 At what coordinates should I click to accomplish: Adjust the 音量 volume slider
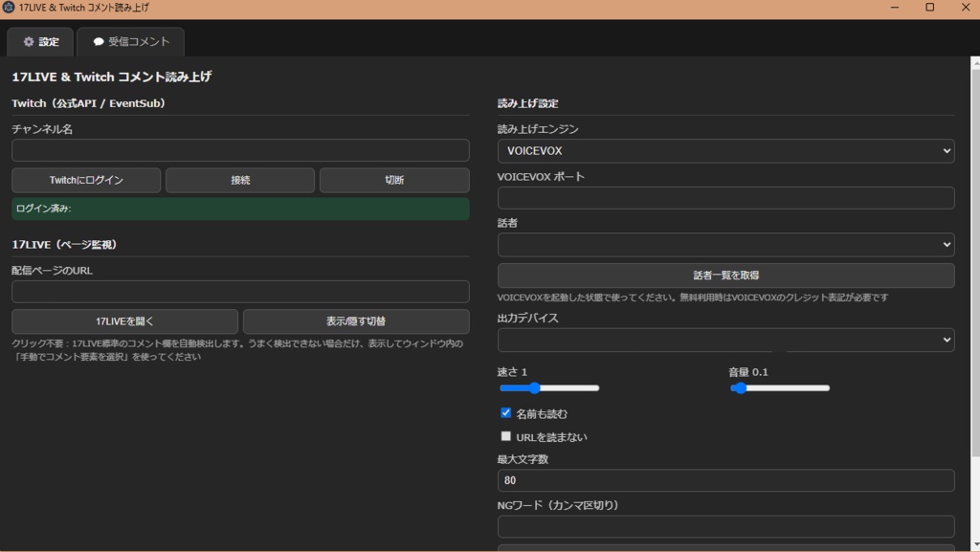(x=780, y=388)
